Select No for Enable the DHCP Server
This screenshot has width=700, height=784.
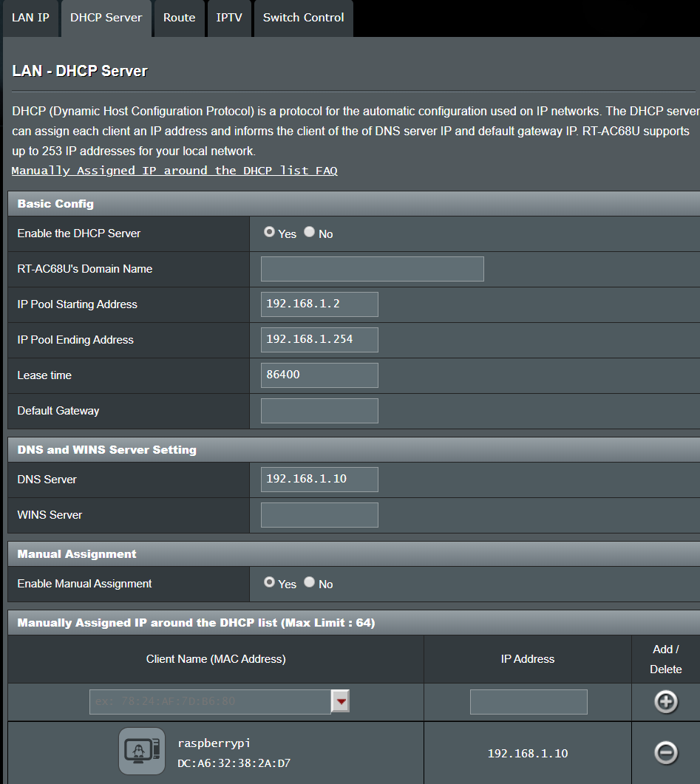click(x=310, y=232)
